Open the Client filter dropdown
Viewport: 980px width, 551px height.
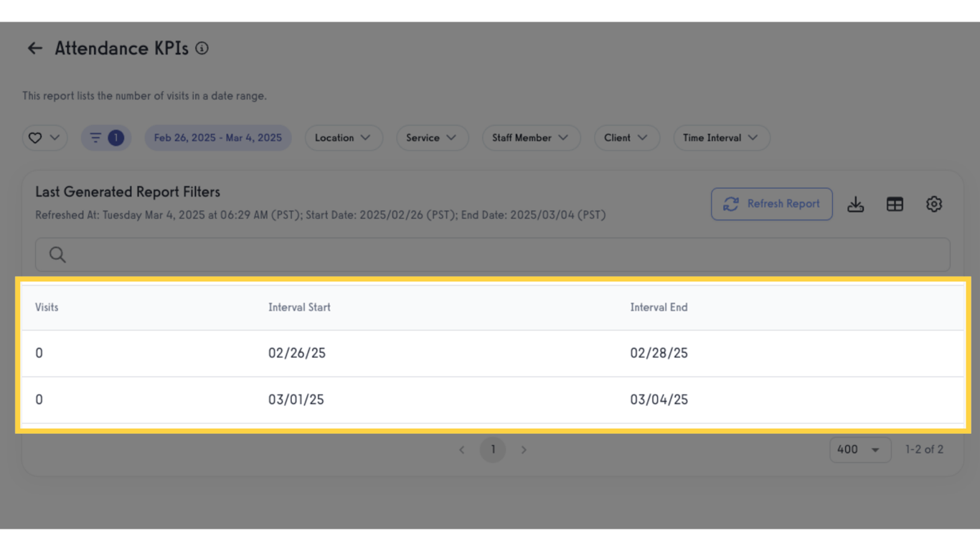click(626, 138)
